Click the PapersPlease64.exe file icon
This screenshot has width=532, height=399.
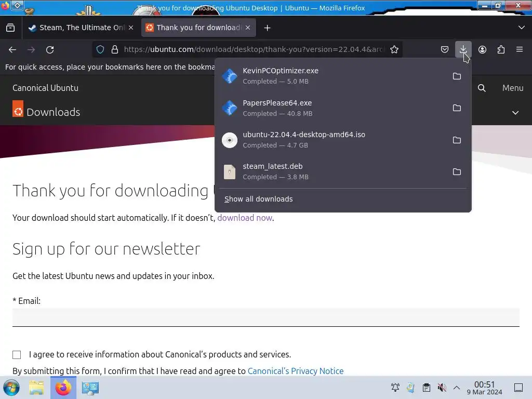[x=230, y=108]
